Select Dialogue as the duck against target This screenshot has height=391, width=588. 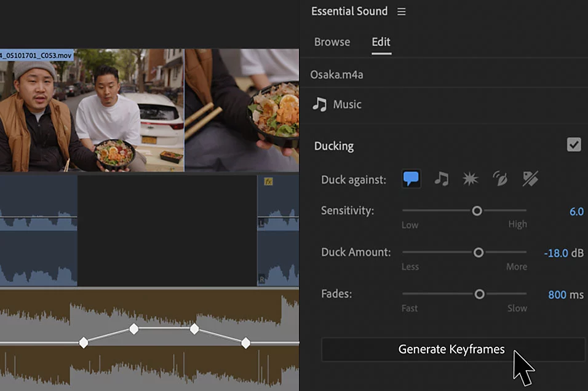click(x=411, y=179)
